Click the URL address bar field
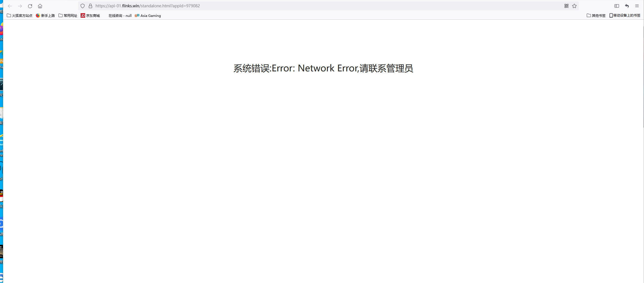Viewport: 644px width, 283px height. [309, 6]
